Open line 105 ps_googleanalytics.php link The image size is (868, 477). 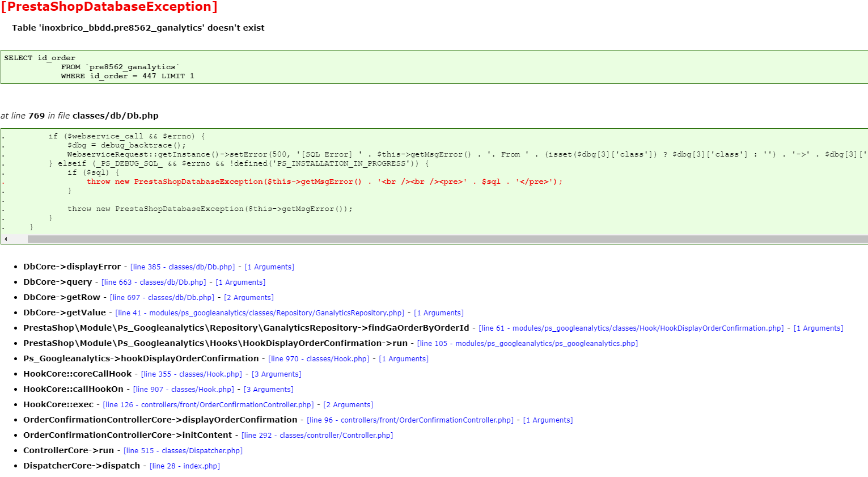(527, 344)
